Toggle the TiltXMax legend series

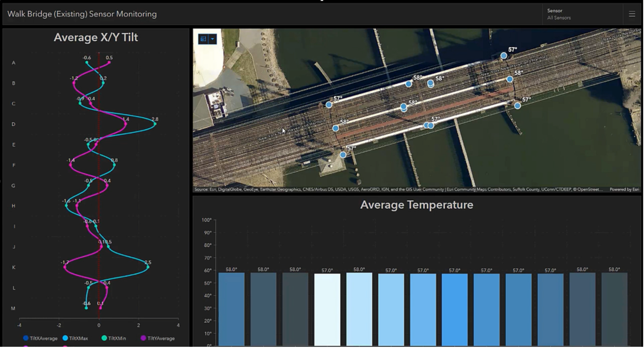(x=75, y=338)
